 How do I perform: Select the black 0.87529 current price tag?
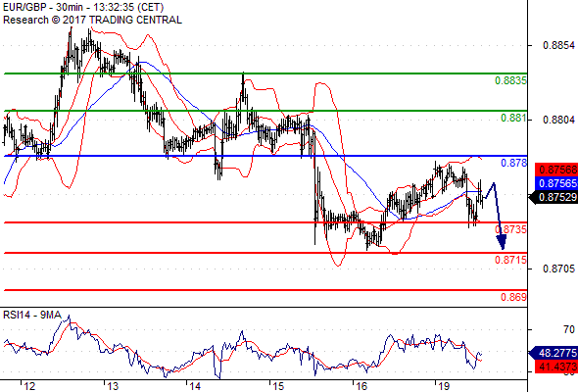click(x=554, y=197)
